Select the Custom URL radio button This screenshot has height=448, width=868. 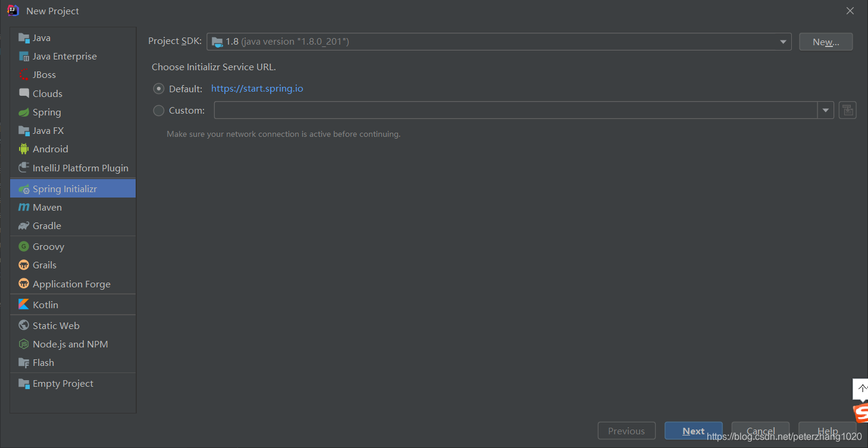point(159,110)
